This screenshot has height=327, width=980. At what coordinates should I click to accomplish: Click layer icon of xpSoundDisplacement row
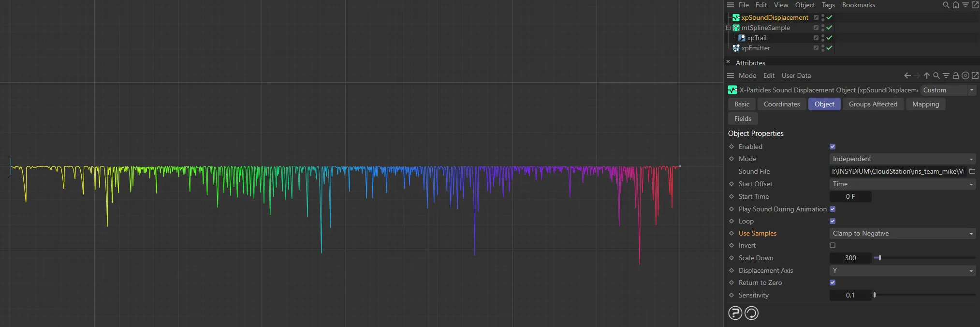(x=816, y=17)
